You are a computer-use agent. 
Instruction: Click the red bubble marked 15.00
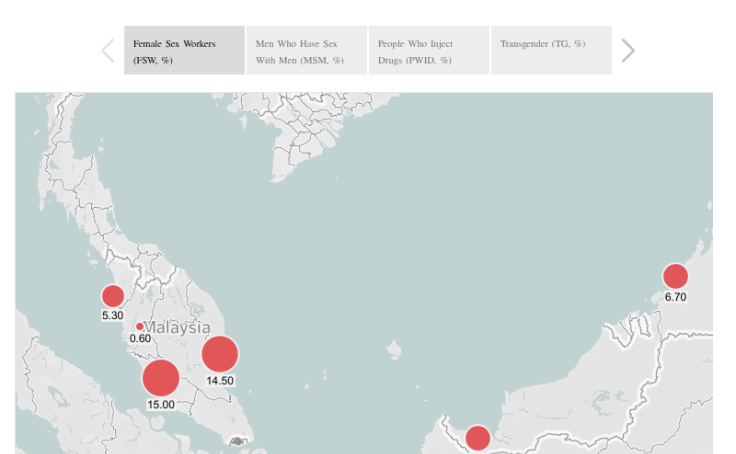[160, 378]
